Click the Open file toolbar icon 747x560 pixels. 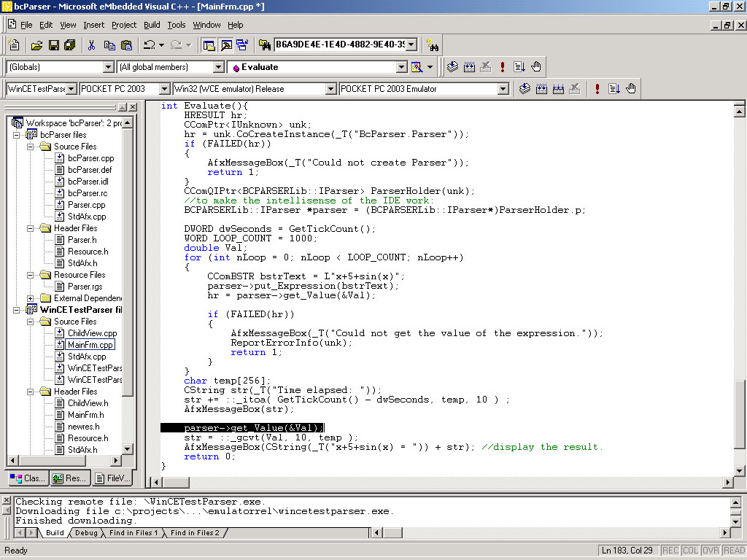tap(36, 45)
